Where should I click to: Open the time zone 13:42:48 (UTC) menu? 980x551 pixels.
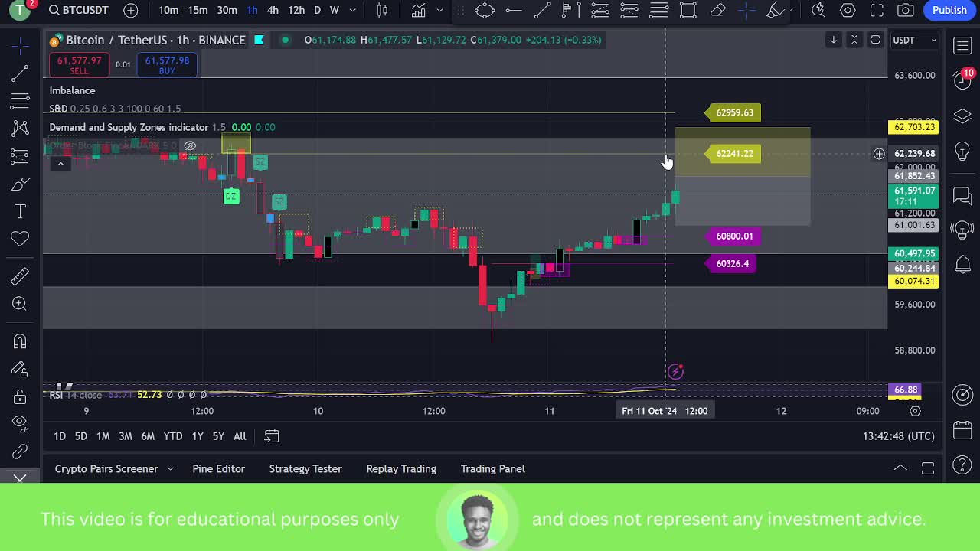[x=898, y=436]
